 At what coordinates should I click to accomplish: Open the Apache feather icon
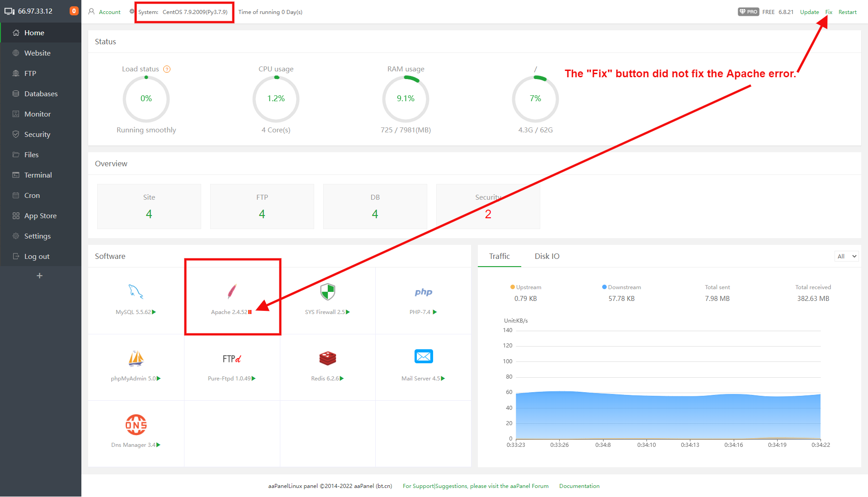pyautogui.click(x=231, y=291)
